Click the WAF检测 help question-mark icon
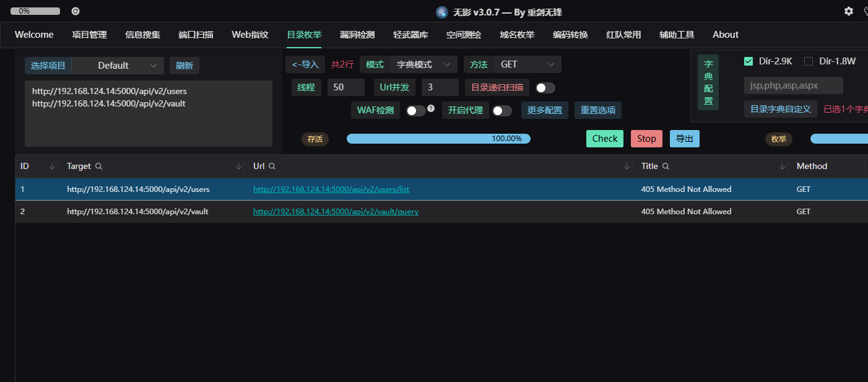This screenshot has height=382, width=868. 431,108
